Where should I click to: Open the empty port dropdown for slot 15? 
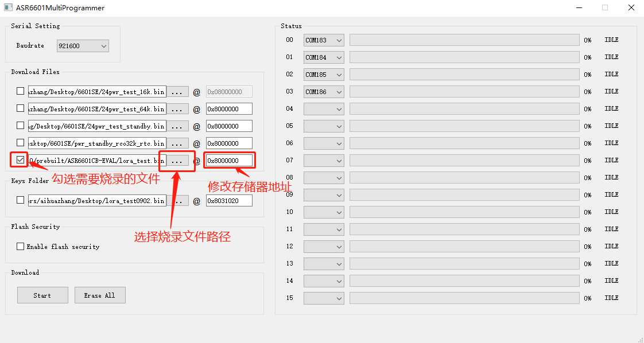[x=324, y=298]
